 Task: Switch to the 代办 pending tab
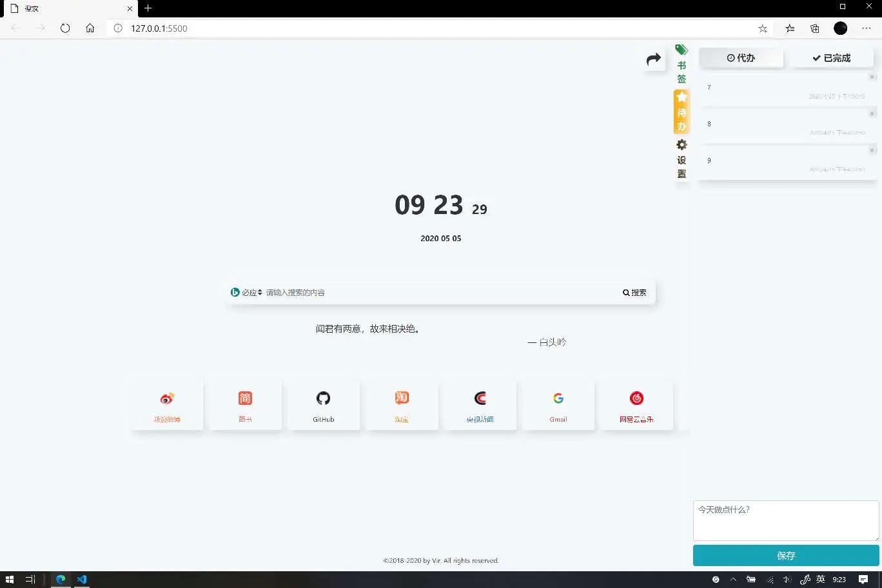coord(741,57)
